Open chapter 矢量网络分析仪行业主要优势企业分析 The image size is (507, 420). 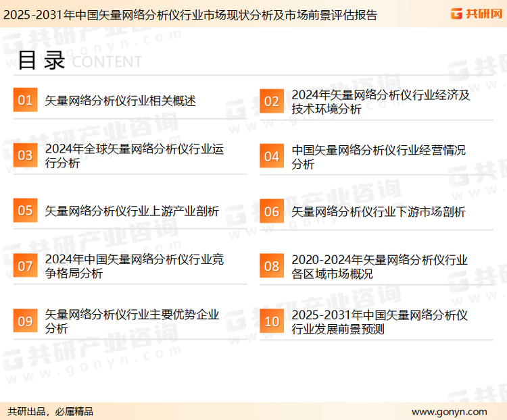pos(132,321)
